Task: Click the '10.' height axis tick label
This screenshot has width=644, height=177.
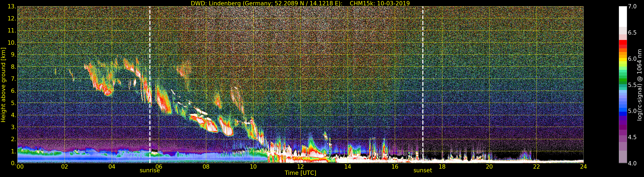Action: pyautogui.click(x=12, y=43)
